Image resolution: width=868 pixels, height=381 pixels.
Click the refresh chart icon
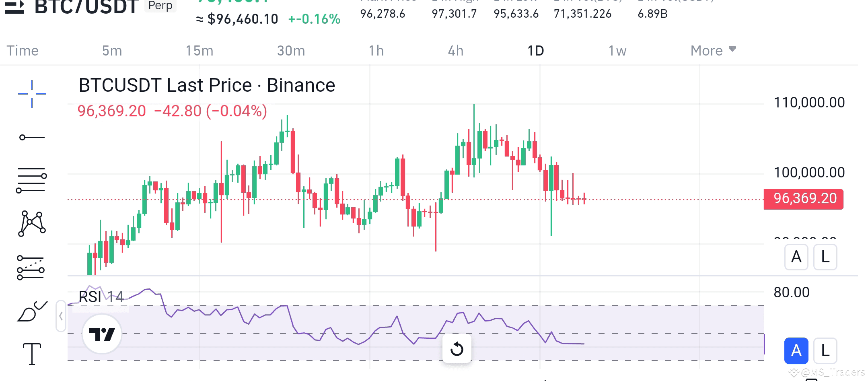[x=457, y=349]
